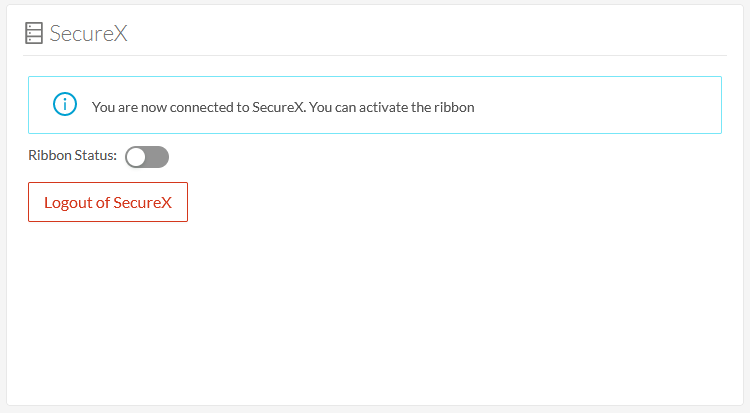750x413 pixels.
Task: Sign out via the red-outlined SecureX button
Action: (108, 202)
